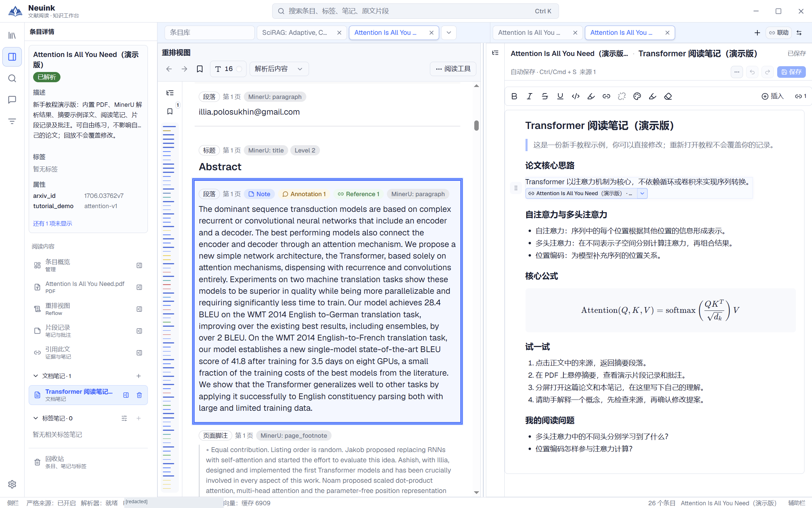This screenshot has height=508, width=812.
Task: Delete the Transformer 阅读笔记 note
Action: pyautogui.click(x=139, y=395)
